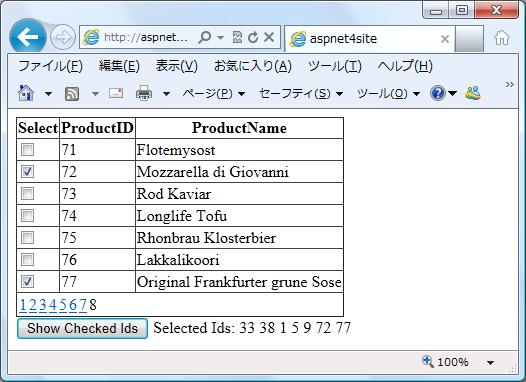Click the ProductID column header

[x=97, y=128]
